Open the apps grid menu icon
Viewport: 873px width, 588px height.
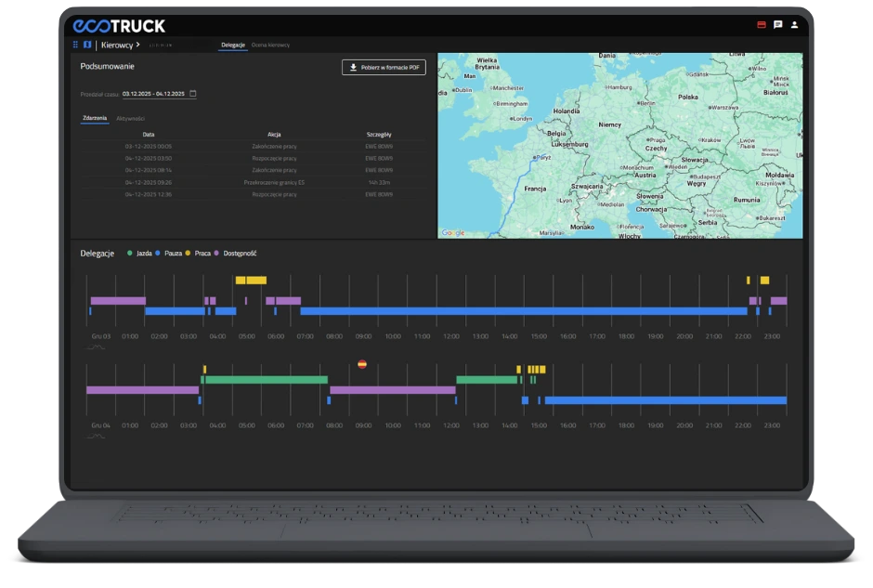76,44
